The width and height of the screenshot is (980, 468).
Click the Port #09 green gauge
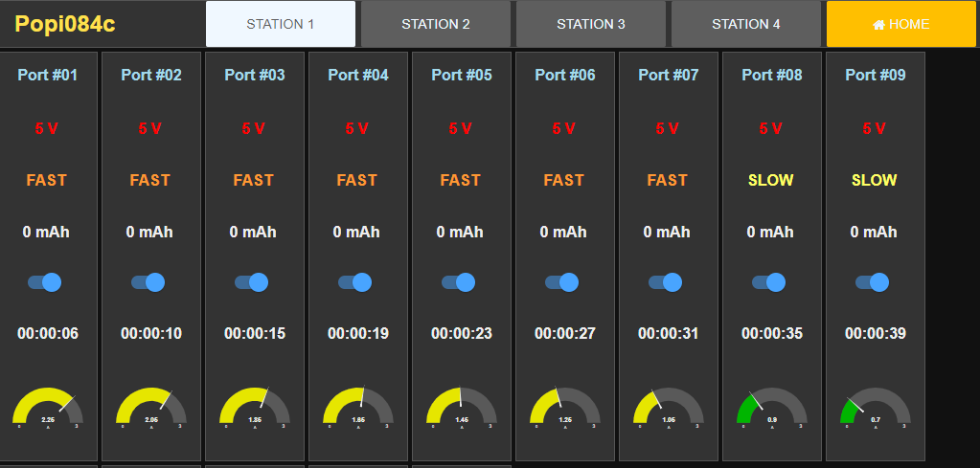[876, 407]
